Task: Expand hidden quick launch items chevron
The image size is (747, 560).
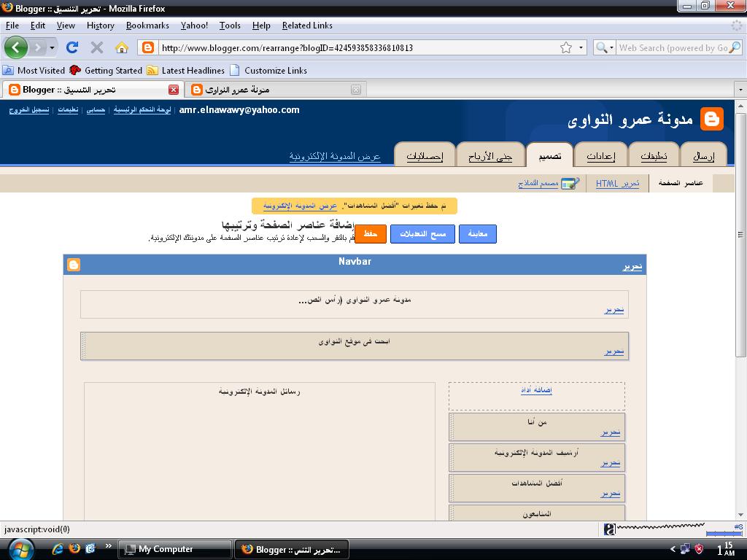Action: (x=109, y=545)
